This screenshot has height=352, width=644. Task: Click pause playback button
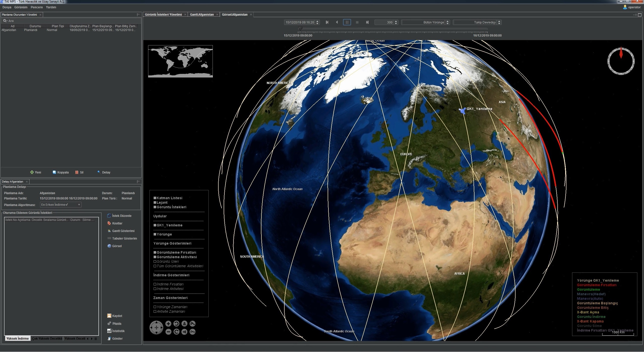pyautogui.click(x=347, y=22)
